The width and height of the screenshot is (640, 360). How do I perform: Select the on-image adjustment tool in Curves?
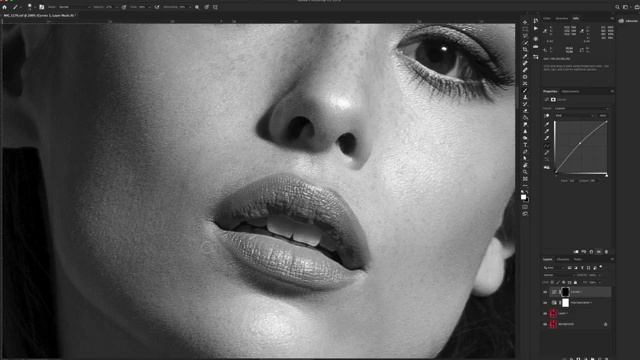tap(547, 116)
